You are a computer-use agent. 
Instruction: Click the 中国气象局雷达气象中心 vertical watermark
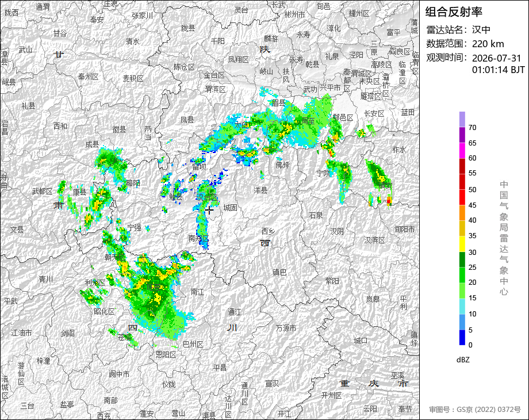(504, 238)
